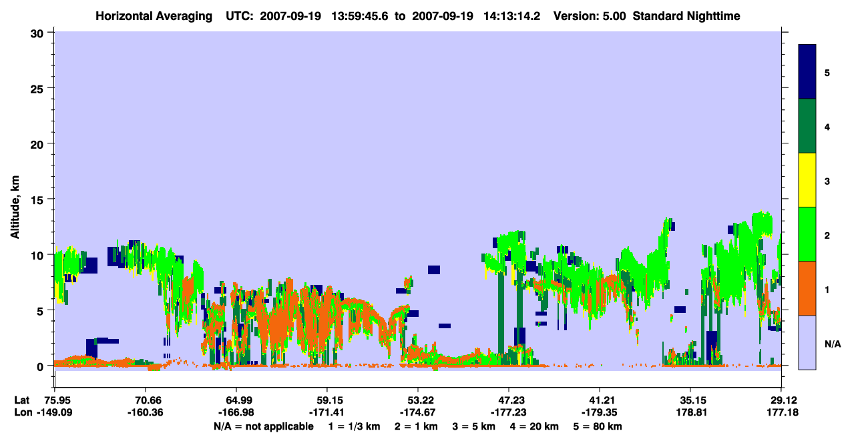Click the lavender N/A color bar segment

(807, 342)
